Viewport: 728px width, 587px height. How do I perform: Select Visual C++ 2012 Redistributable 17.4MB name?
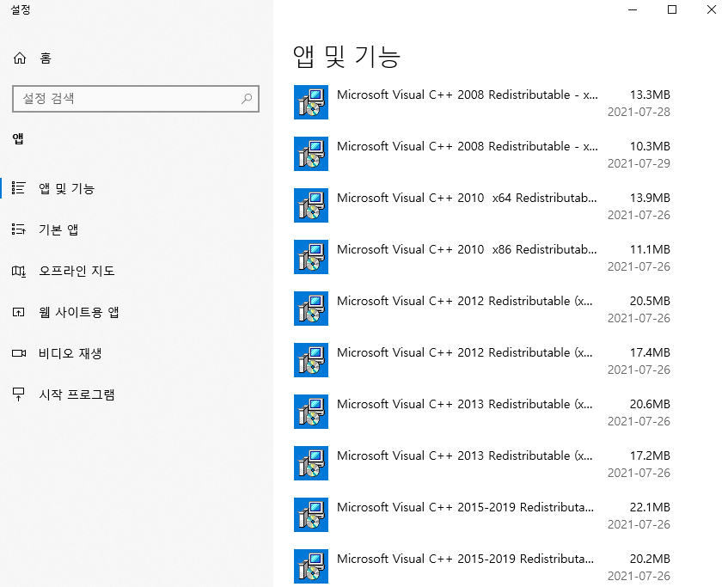pyautogui.click(x=465, y=352)
